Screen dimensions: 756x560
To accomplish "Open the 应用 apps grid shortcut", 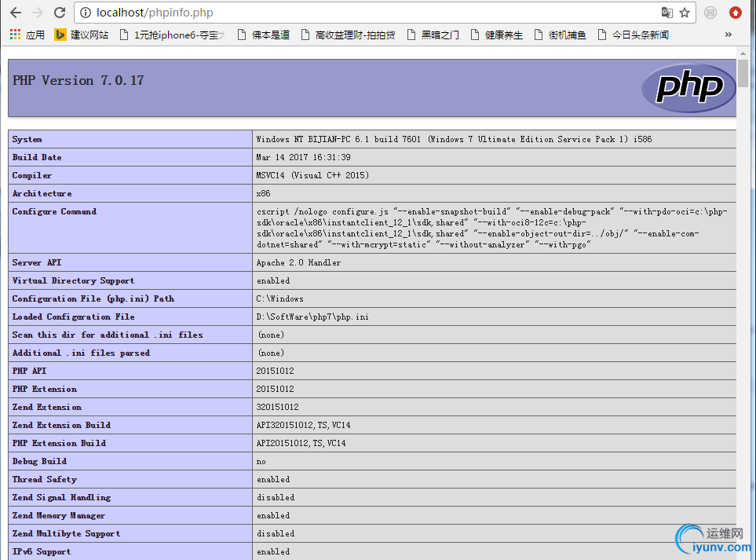I will [27, 35].
